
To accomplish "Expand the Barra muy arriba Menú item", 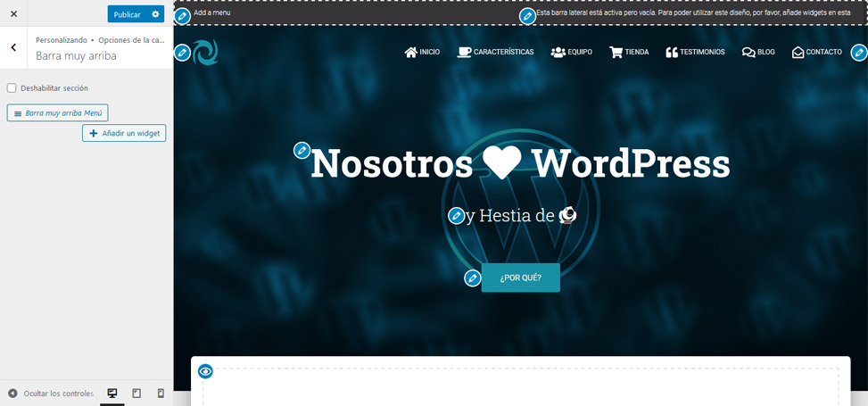I will point(57,113).
